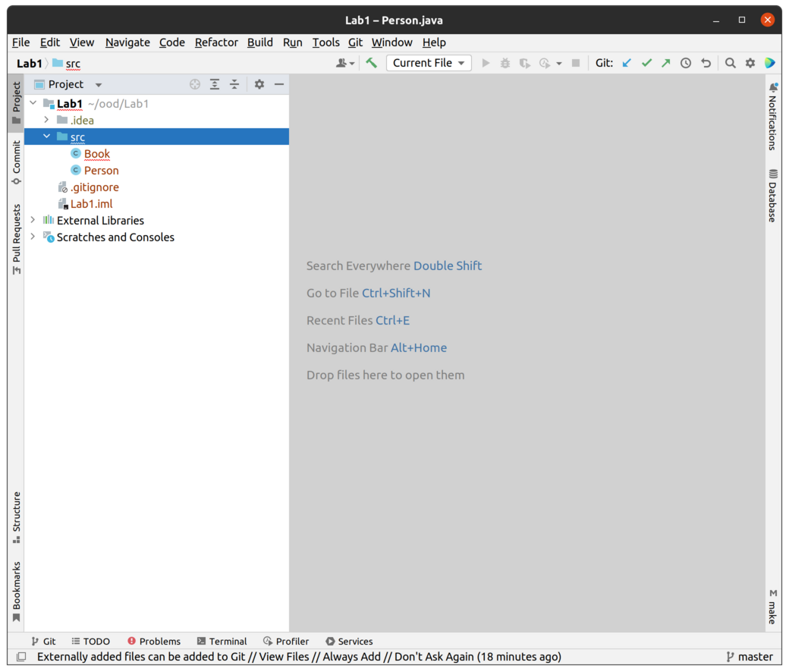This screenshot has width=789, height=672.
Task: Toggle the Bookmarks tool window
Action: 16,592
